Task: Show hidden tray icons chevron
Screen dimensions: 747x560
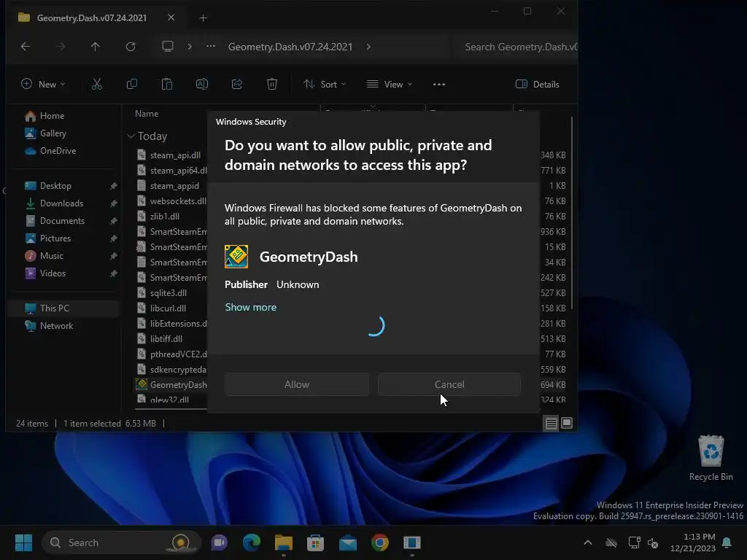Action: [x=588, y=542]
